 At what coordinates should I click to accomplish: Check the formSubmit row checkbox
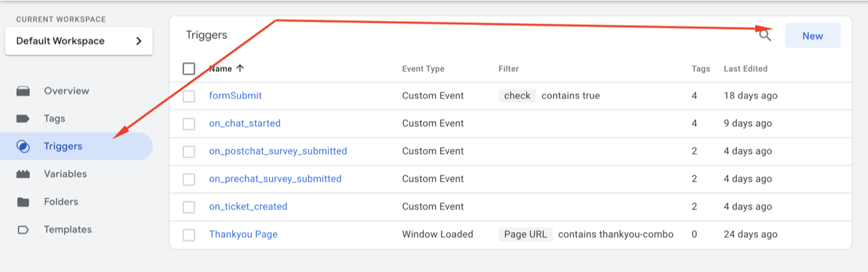pyautogui.click(x=189, y=96)
